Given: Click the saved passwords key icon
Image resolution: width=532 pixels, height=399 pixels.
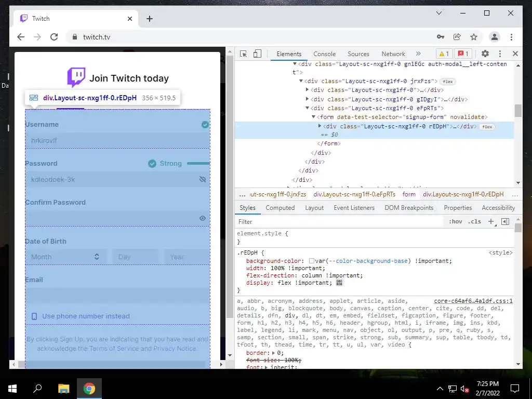Looking at the screenshot, I should (x=441, y=37).
